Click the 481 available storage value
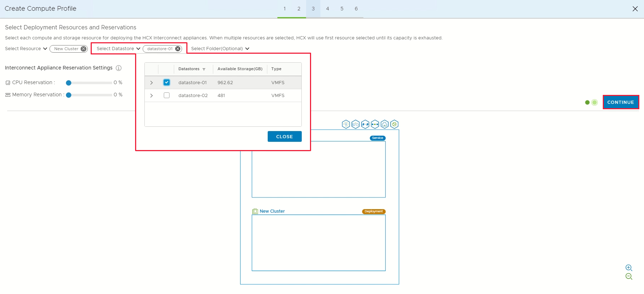The width and height of the screenshot is (644, 294). point(221,96)
